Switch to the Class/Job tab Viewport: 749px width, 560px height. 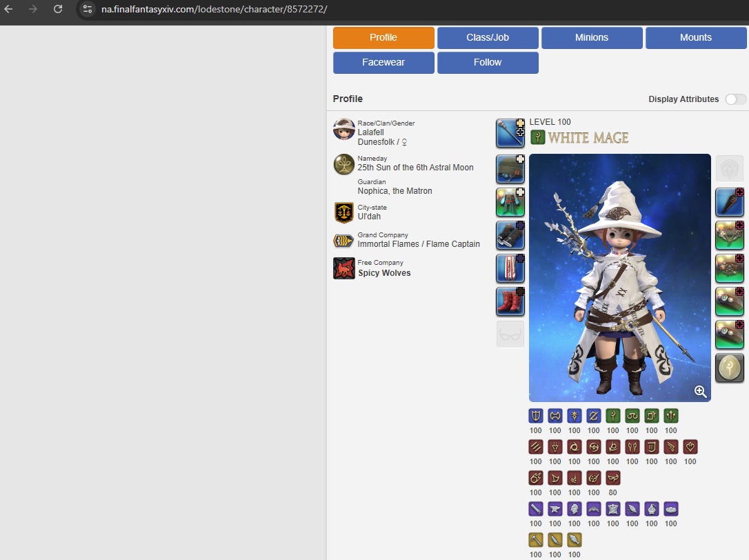point(488,38)
